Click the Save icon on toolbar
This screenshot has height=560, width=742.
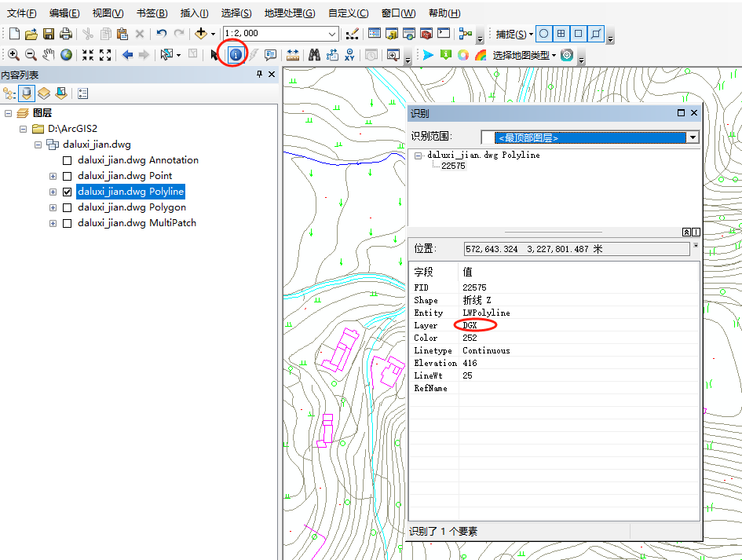pyautogui.click(x=49, y=33)
